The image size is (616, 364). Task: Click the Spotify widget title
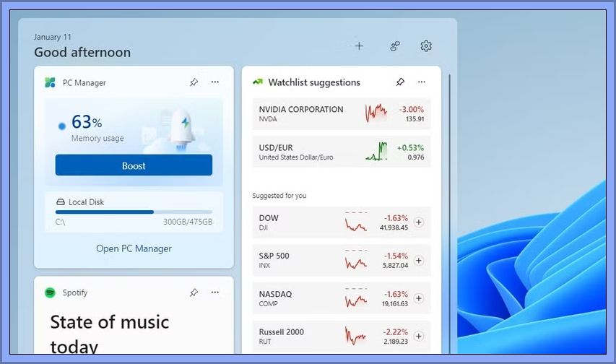pos(75,292)
